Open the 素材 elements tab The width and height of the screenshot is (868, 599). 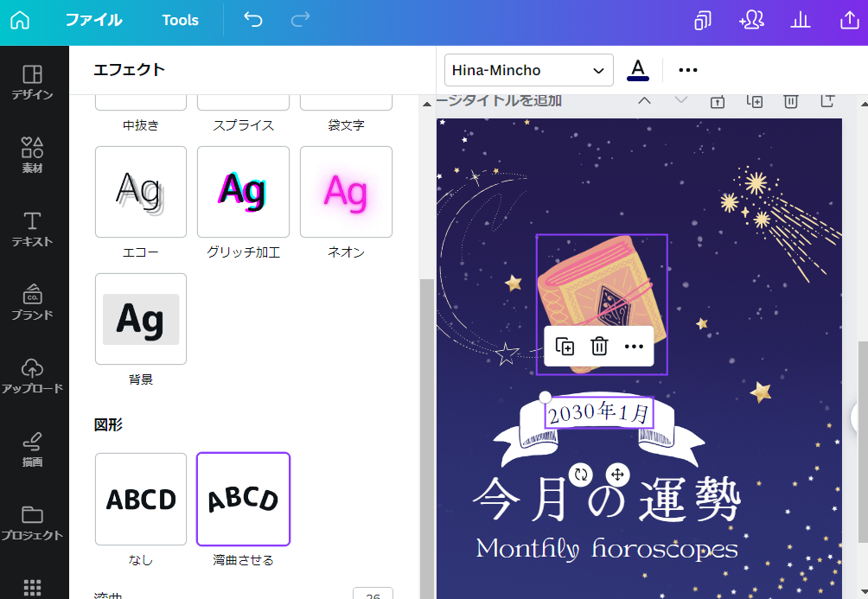click(32, 156)
